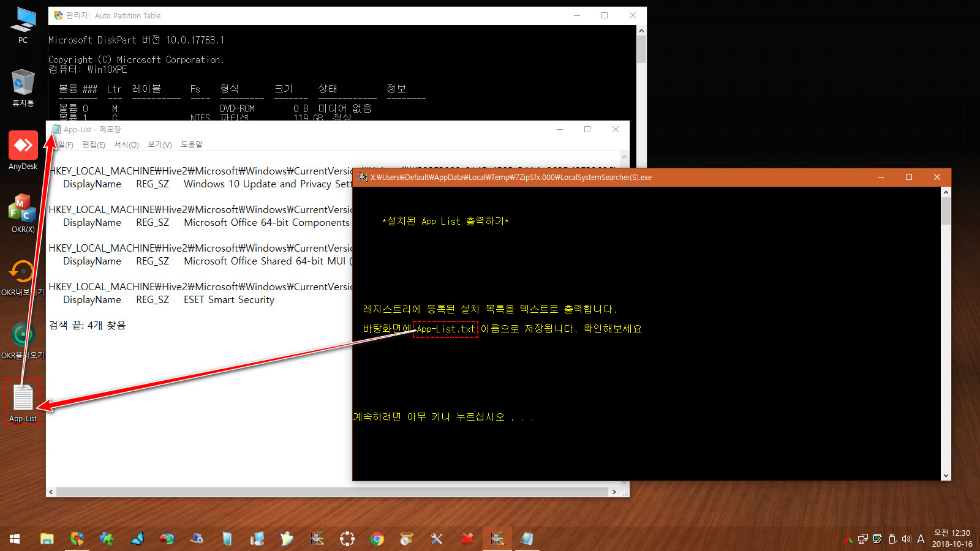Close the LocalSystemSearcher console window
The image size is (980, 551).
click(937, 177)
